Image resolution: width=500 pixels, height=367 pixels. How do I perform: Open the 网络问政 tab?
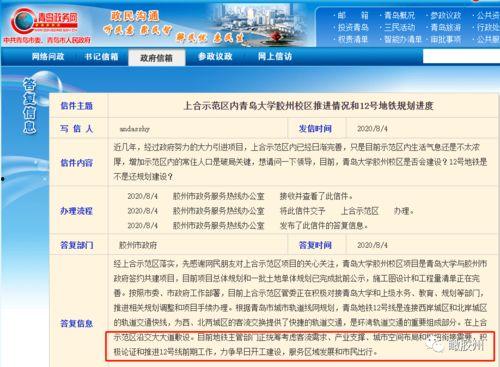(48, 57)
